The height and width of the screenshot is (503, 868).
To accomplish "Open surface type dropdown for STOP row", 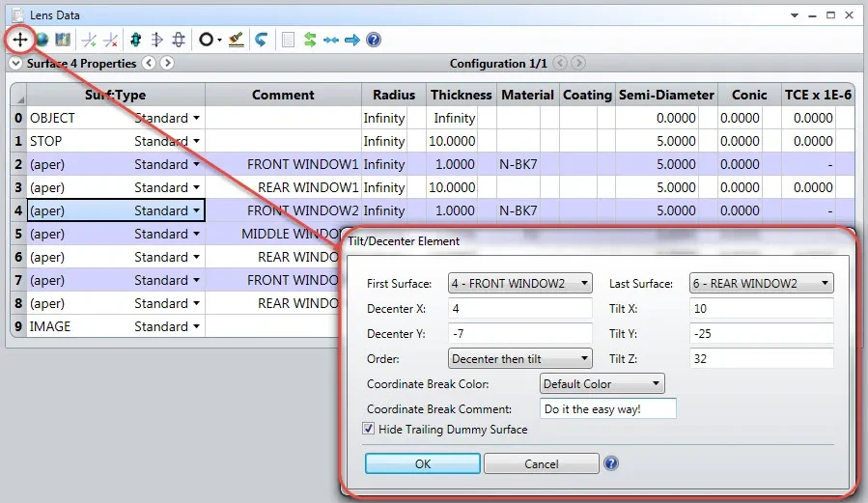I will click(x=196, y=141).
